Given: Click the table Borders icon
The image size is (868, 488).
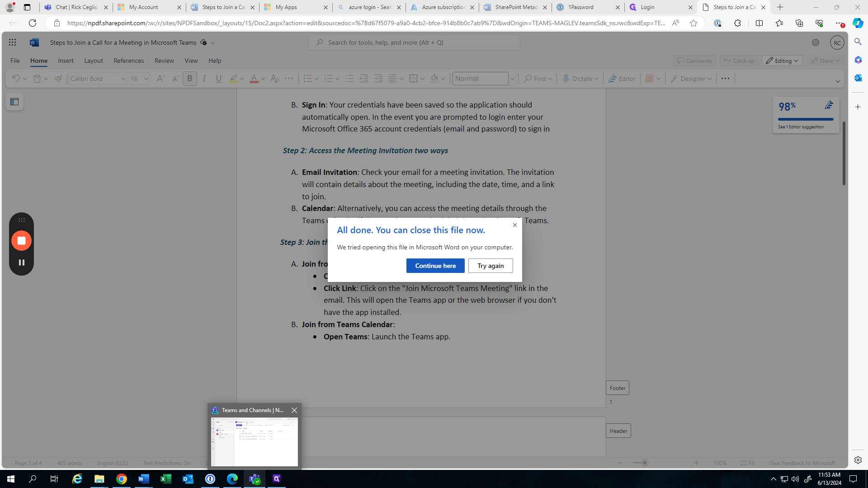Looking at the screenshot, I should pos(413,79).
